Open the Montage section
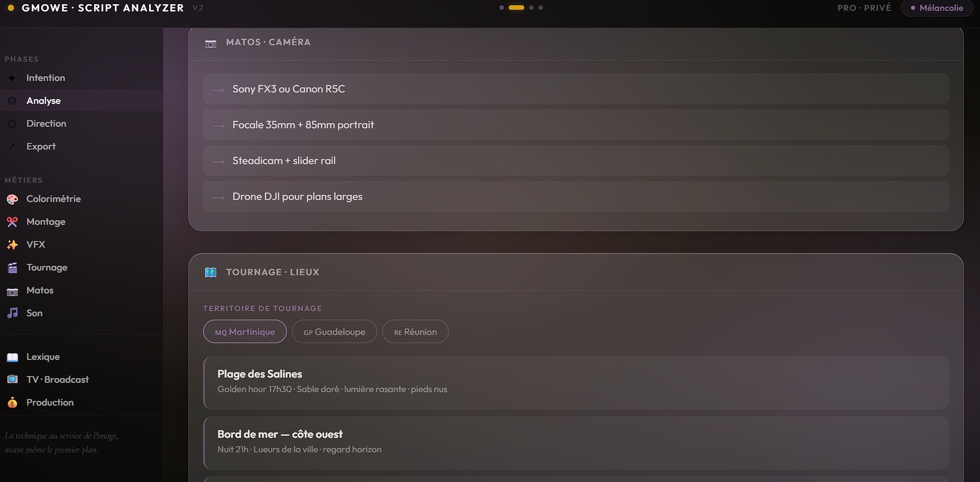Image resolution: width=980 pixels, height=482 pixels. click(81, 222)
